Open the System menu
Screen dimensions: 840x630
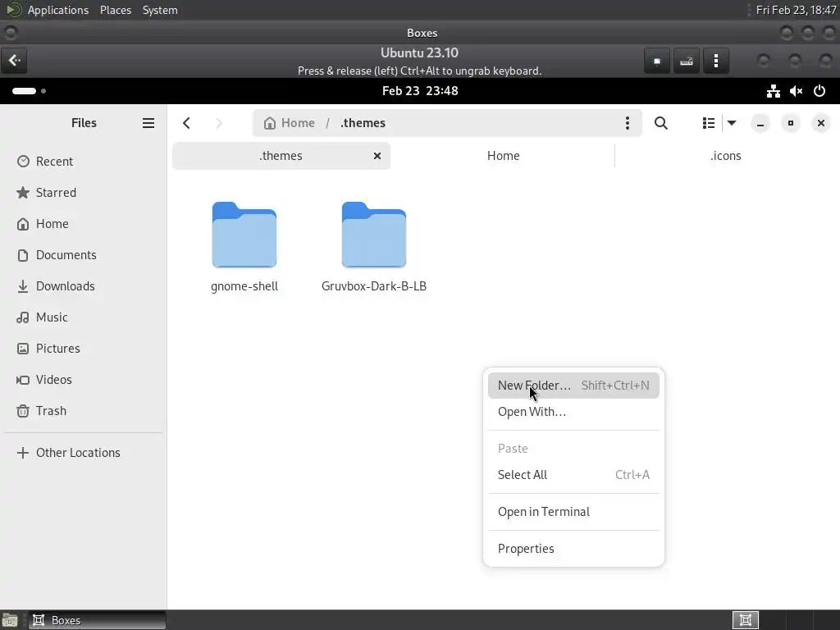(x=160, y=10)
